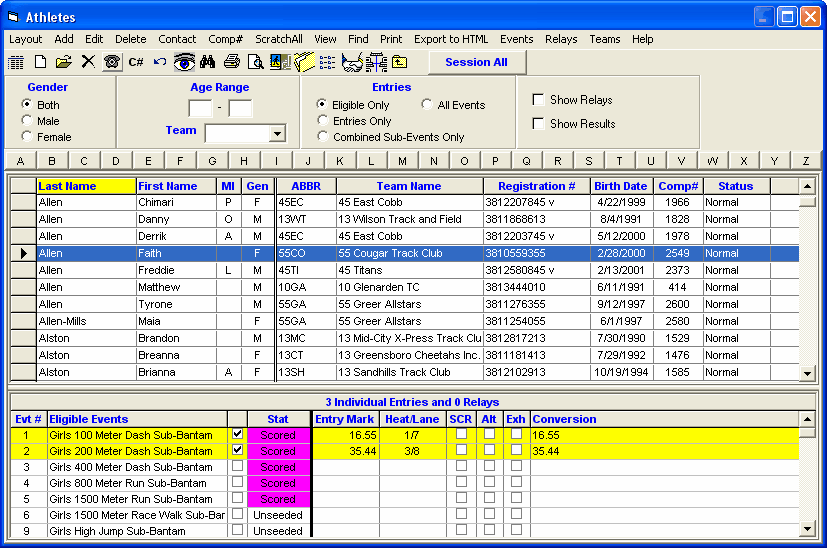The image size is (827, 548).
Task: Click the Team Name column header
Action: (x=409, y=186)
